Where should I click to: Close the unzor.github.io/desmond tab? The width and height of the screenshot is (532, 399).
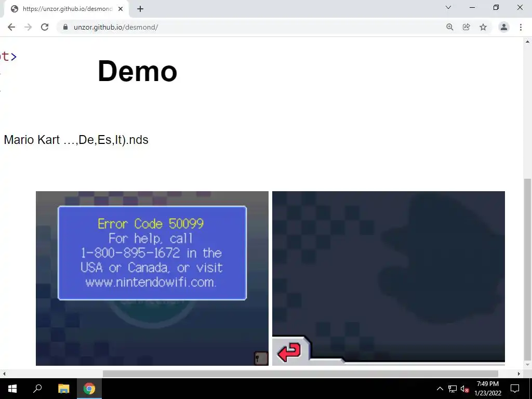121,9
